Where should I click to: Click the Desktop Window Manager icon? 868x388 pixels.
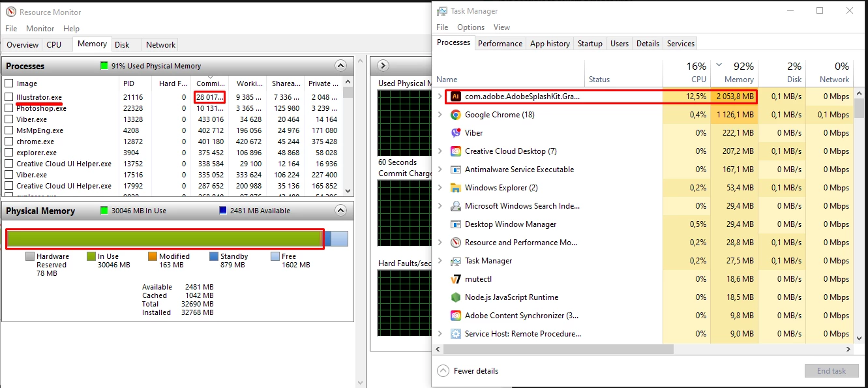coord(456,224)
